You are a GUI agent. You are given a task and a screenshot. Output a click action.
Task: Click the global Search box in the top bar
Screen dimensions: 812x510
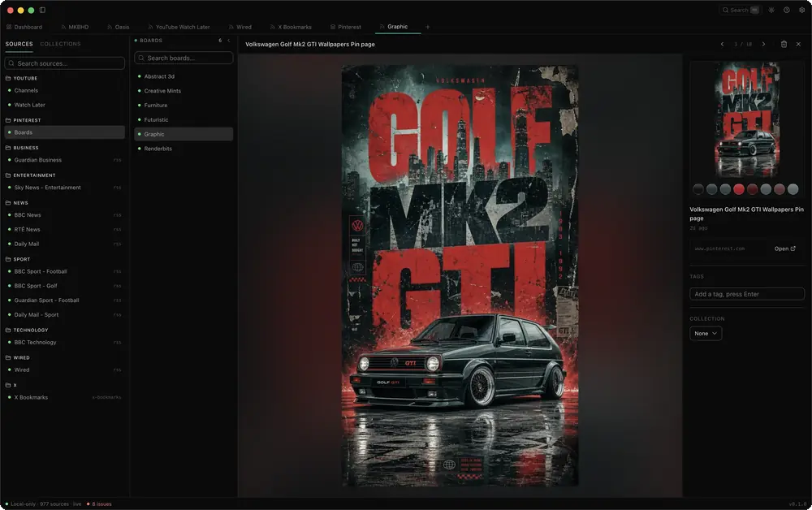[x=740, y=10]
